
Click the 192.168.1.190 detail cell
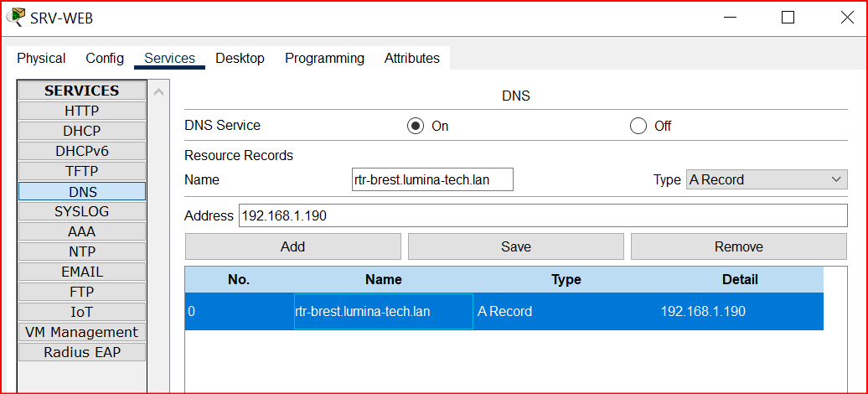(x=741, y=312)
